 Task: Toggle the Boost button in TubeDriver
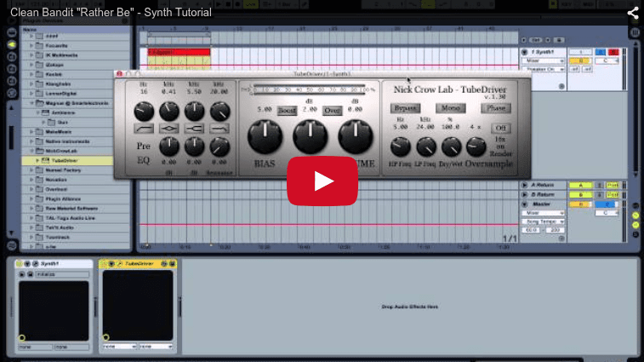[x=287, y=111]
